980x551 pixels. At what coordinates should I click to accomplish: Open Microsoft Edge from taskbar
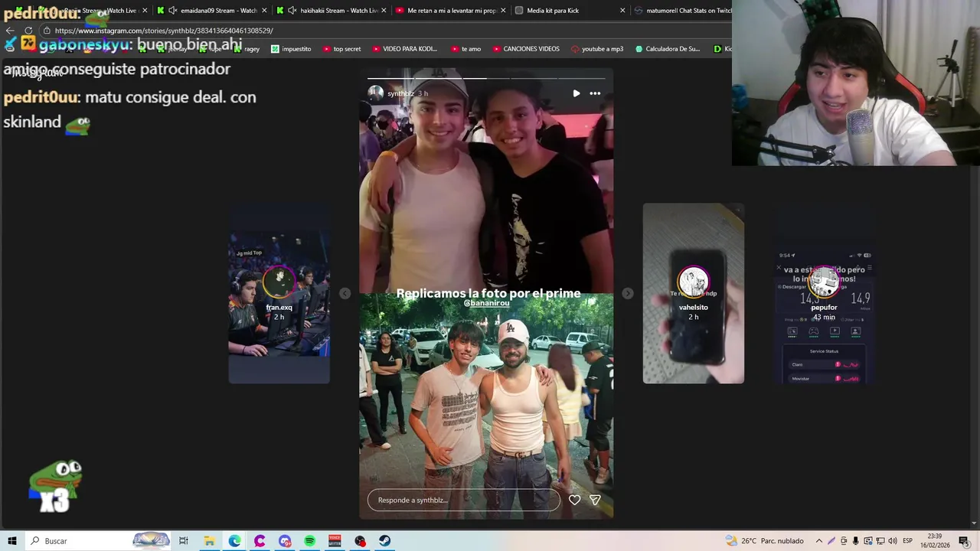pyautogui.click(x=234, y=541)
